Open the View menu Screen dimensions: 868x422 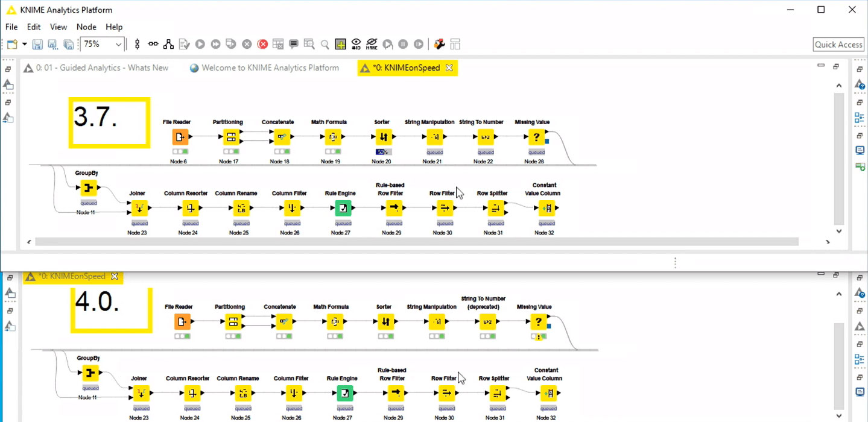(59, 27)
